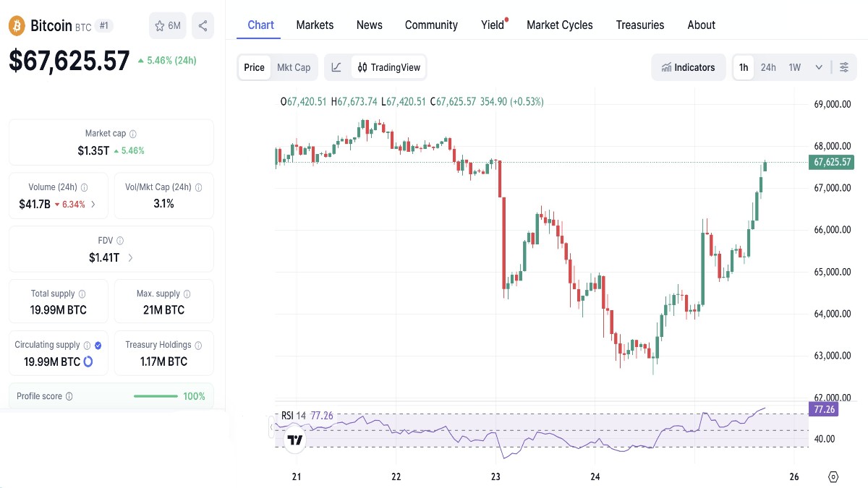Expand the FDV chevron
The image size is (868, 488).
tap(130, 257)
